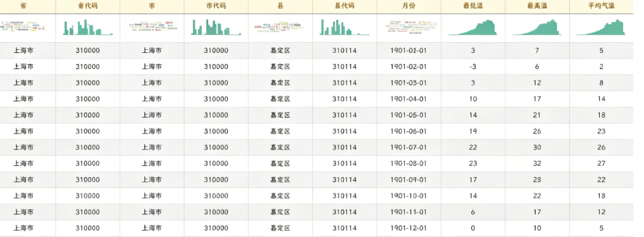Select the 1901-07-01 date cell
This screenshot has width=644, height=237.
pyautogui.click(x=409, y=147)
